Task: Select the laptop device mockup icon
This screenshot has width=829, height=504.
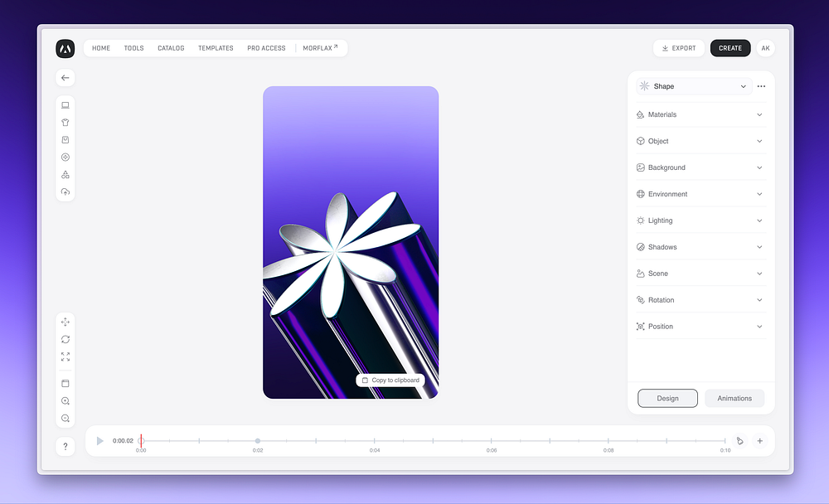Action: (65, 105)
